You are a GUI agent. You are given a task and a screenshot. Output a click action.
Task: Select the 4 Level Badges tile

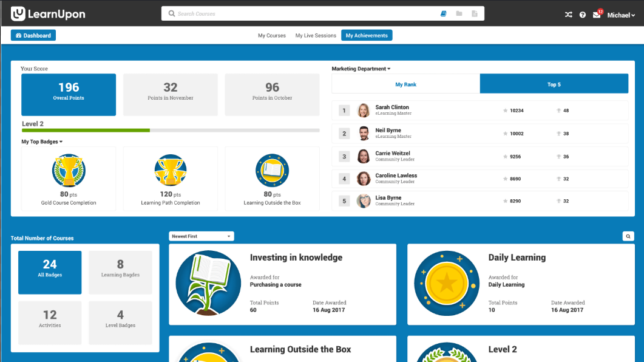pyautogui.click(x=120, y=323)
